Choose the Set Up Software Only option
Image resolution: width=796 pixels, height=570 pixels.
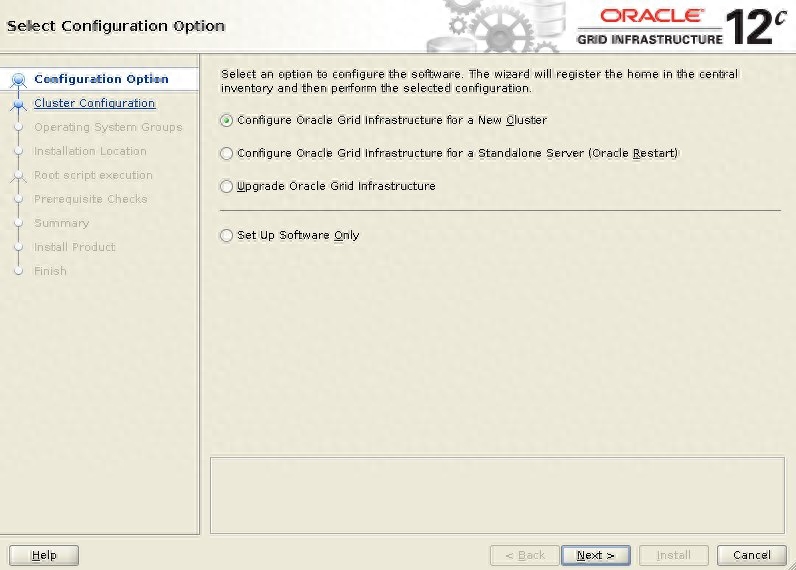point(227,236)
